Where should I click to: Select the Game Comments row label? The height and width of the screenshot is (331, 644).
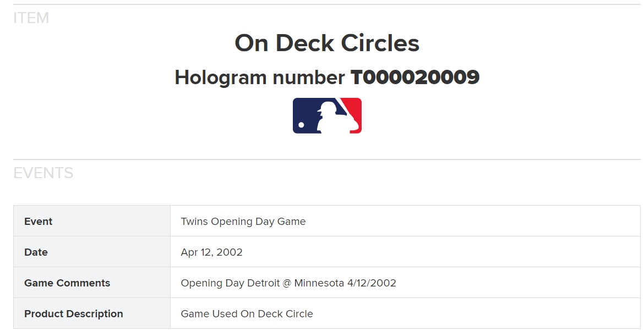(x=67, y=283)
